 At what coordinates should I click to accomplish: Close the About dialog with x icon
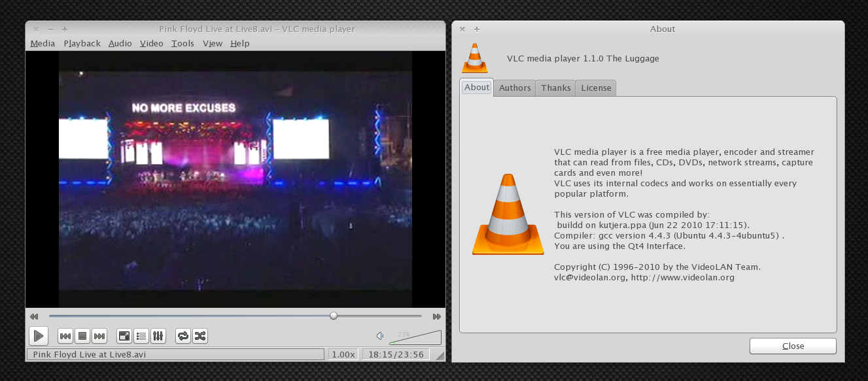tap(462, 29)
